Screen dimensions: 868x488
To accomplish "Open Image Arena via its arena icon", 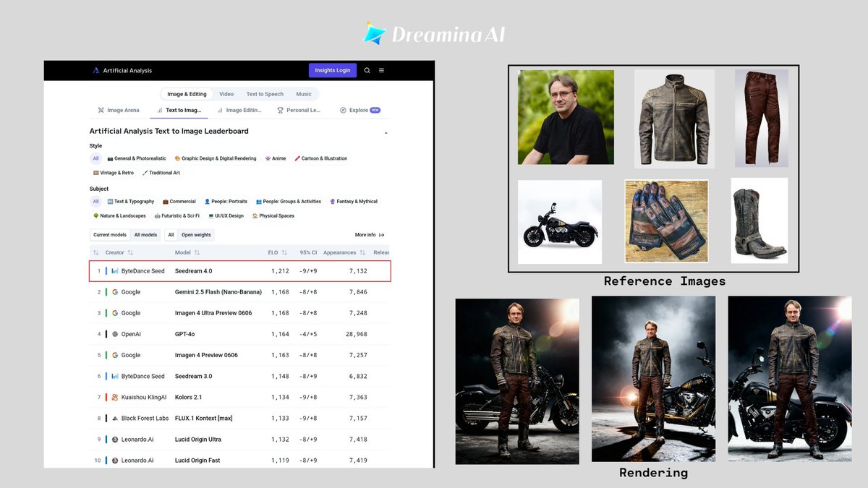I will pos(101,111).
